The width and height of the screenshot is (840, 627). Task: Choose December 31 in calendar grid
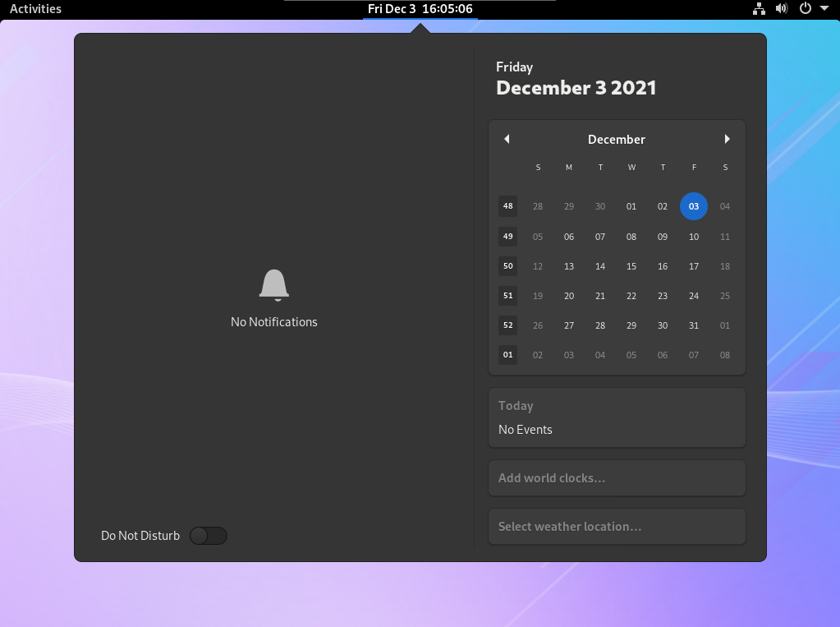point(694,325)
